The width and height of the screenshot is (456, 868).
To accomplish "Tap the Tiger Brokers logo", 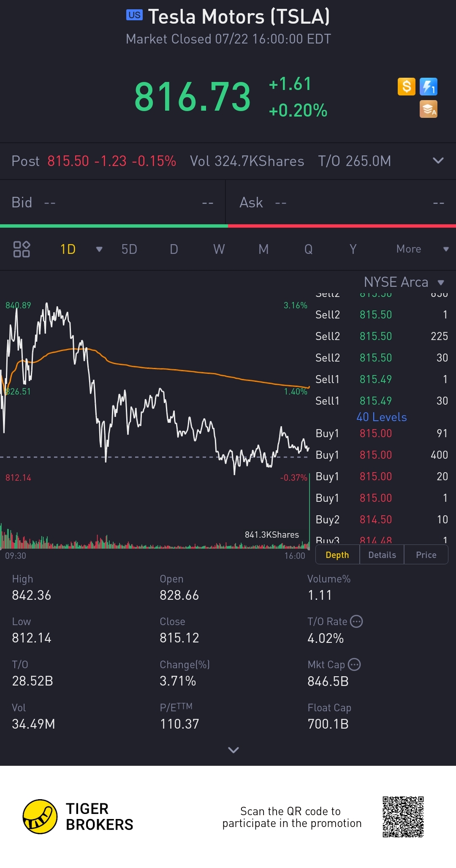I will 78,816.
